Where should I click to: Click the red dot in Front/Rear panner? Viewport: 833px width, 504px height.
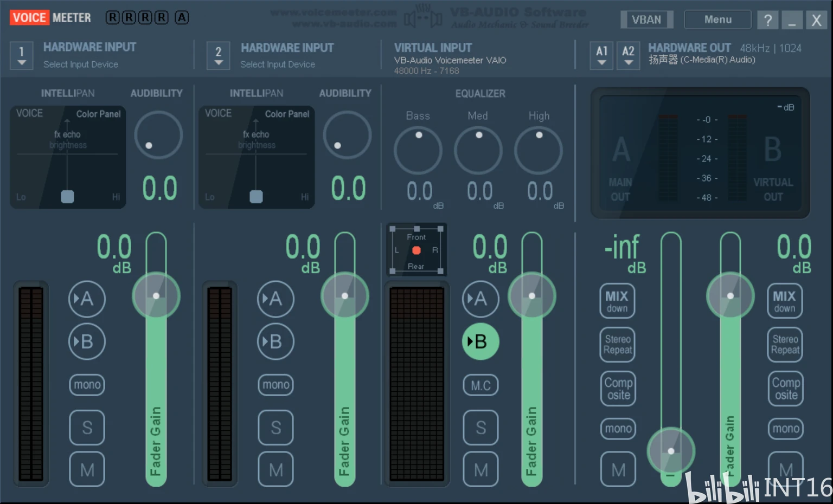pos(416,250)
